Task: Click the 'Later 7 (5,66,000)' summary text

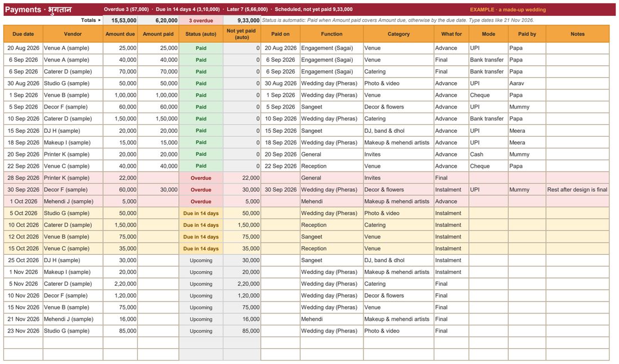Action: click(x=247, y=9)
